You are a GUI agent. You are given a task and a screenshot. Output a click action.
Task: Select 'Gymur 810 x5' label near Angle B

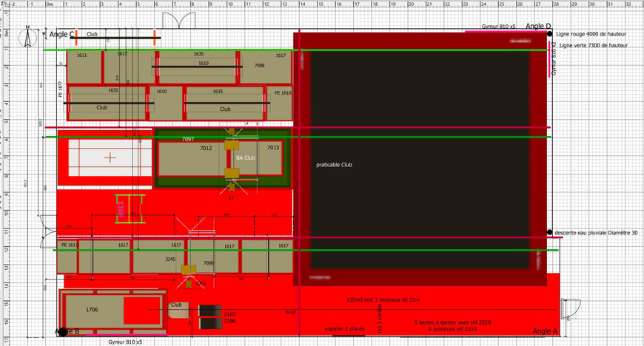pos(125,342)
